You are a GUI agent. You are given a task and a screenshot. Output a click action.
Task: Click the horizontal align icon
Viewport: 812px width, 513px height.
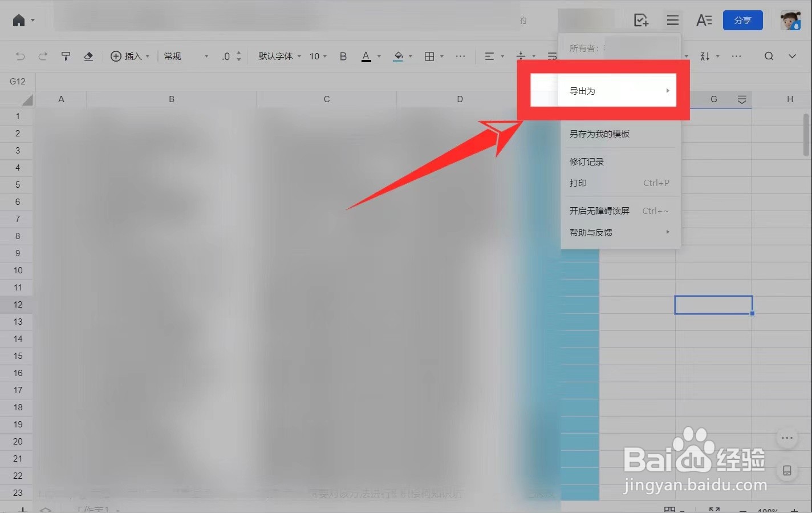click(x=489, y=56)
